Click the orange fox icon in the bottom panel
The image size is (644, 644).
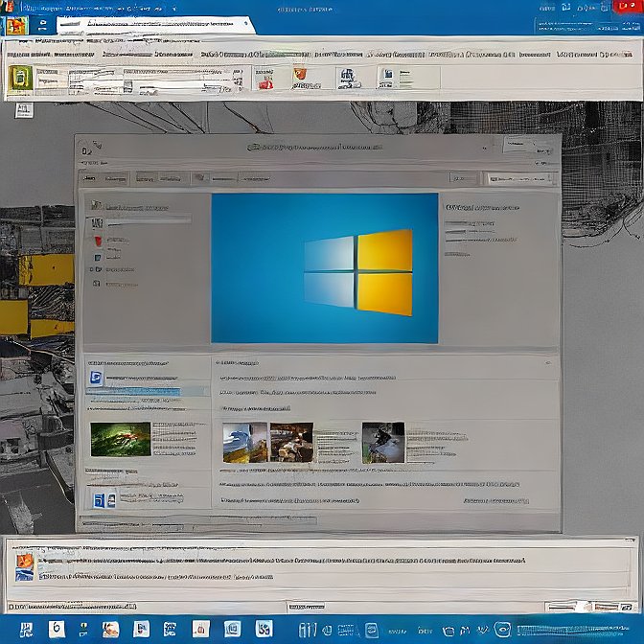[24, 561]
